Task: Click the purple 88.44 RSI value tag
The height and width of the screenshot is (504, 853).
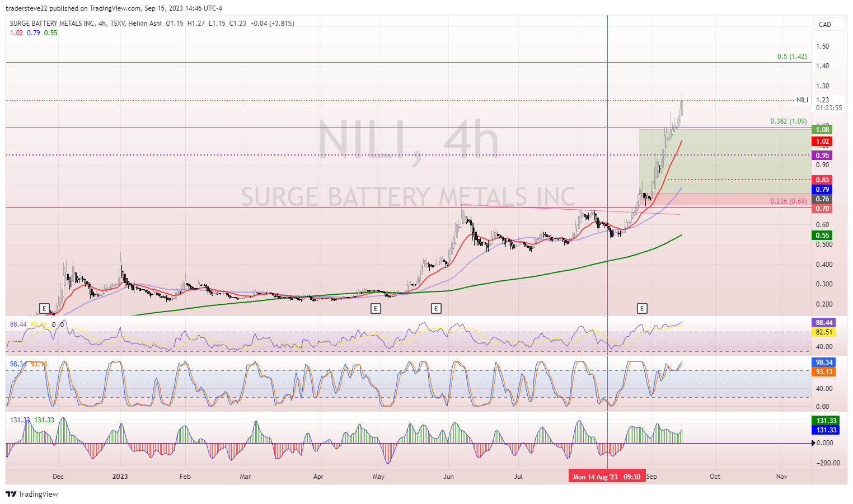Action: click(824, 323)
